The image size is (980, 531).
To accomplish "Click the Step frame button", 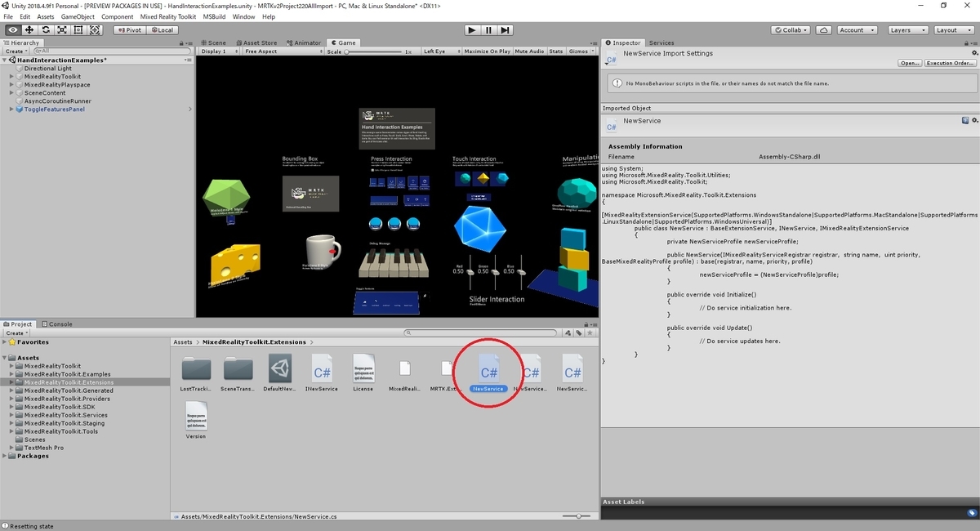I will 506,30.
